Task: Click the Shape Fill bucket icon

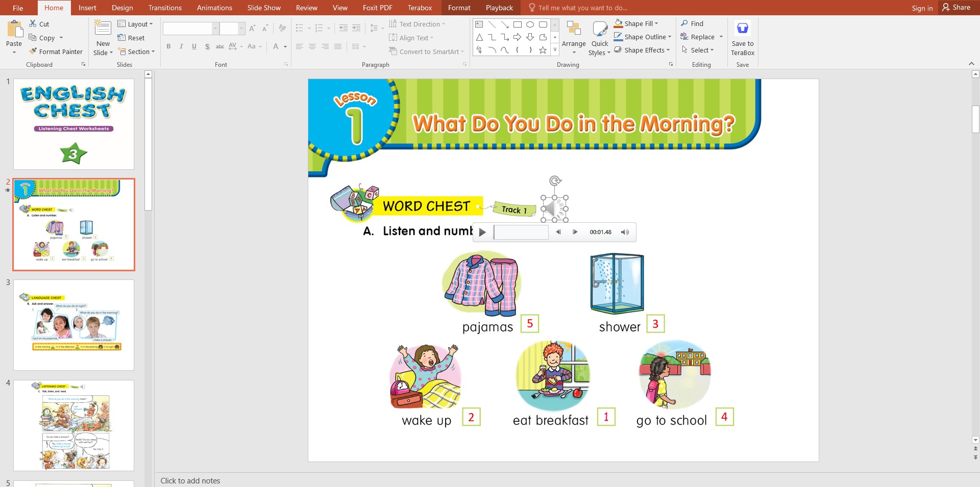Action: 618,23
